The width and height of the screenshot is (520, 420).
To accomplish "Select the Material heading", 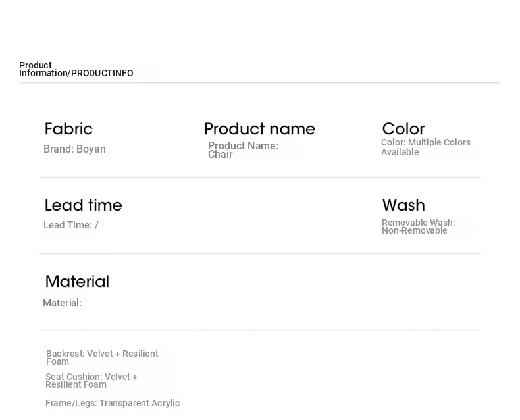I will click(77, 281).
